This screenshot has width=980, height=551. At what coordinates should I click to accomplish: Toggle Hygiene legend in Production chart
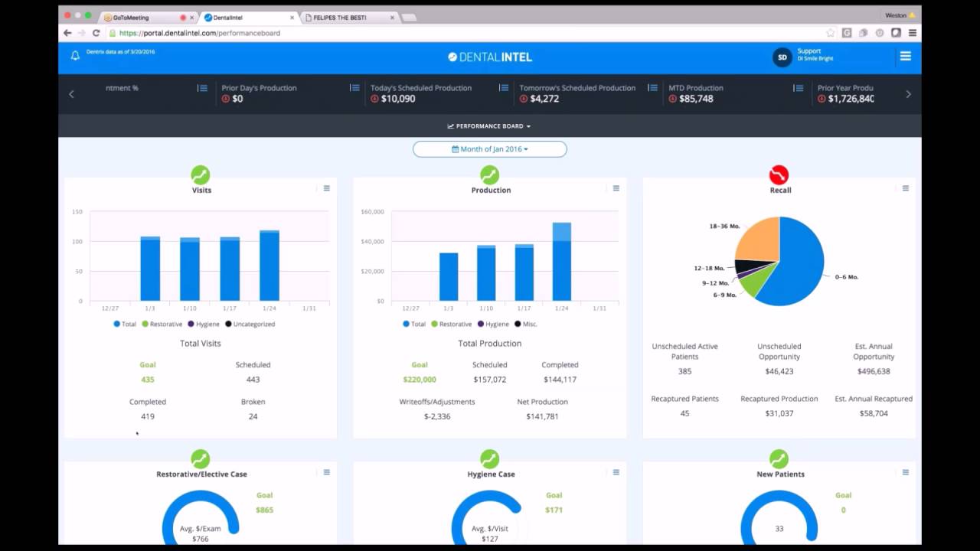(x=492, y=324)
